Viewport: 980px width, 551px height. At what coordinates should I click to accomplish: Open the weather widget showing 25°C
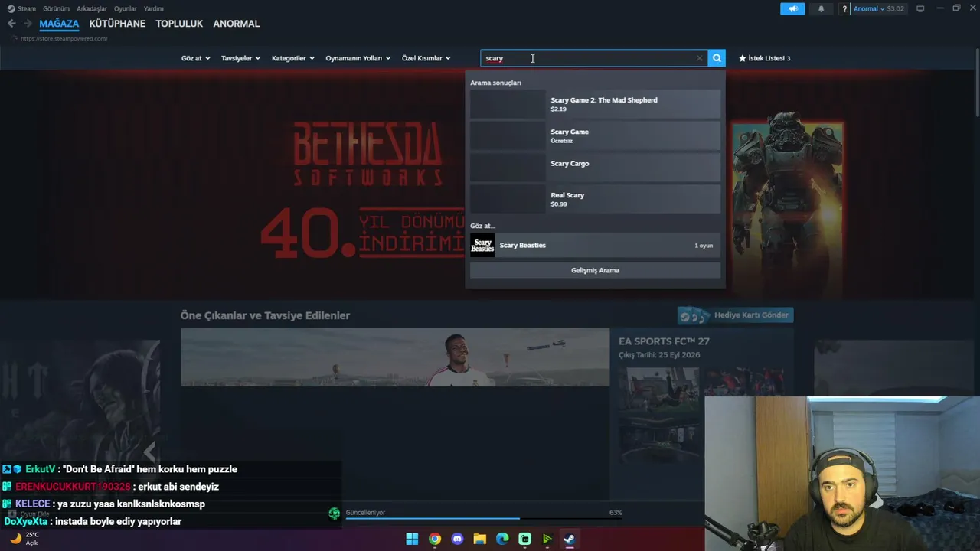[24, 539]
